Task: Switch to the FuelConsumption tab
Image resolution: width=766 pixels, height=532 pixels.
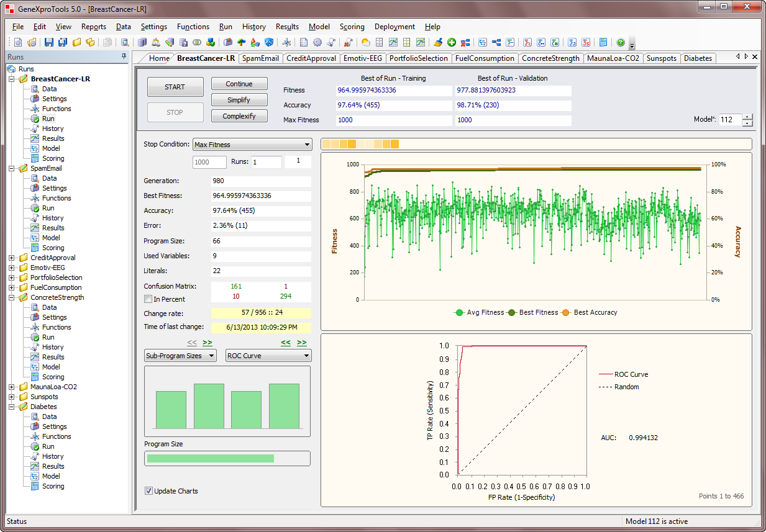Action: coord(485,58)
